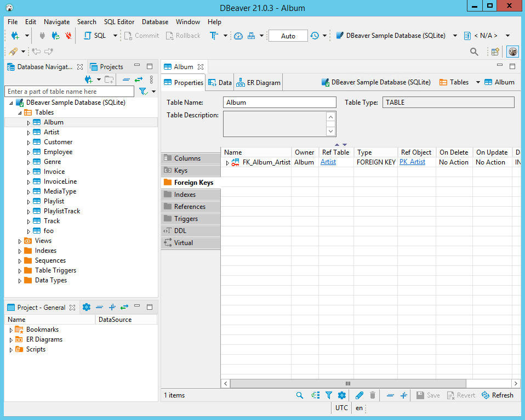This screenshot has height=420, width=525.
Task: Expand the Artist table tree node
Action: tap(28, 133)
